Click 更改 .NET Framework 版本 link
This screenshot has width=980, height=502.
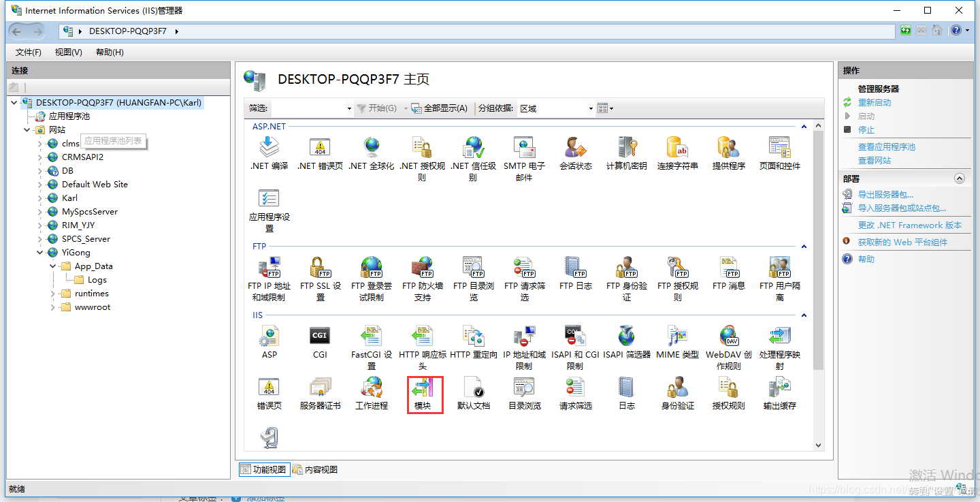910,225
